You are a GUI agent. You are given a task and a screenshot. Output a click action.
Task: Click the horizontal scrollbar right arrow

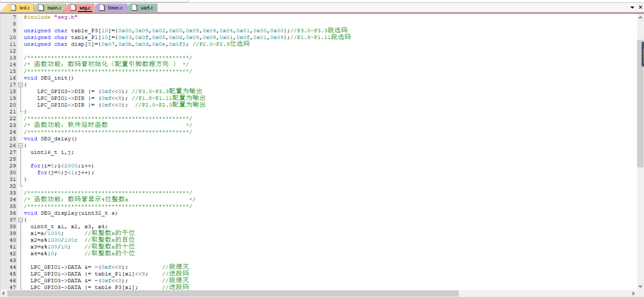(x=633, y=293)
